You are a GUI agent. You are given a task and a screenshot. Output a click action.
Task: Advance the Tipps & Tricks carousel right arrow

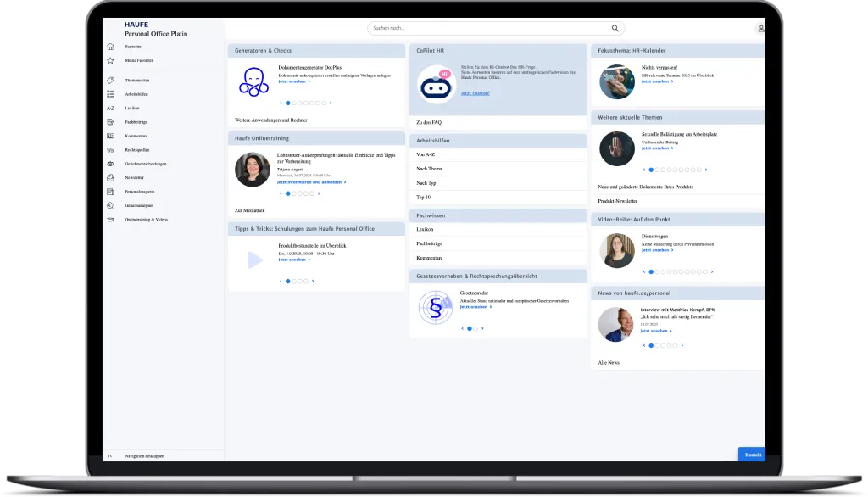313,281
